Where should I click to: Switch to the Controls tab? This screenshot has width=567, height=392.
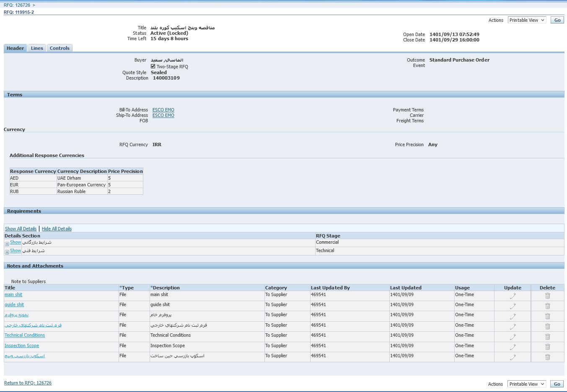click(x=60, y=48)
